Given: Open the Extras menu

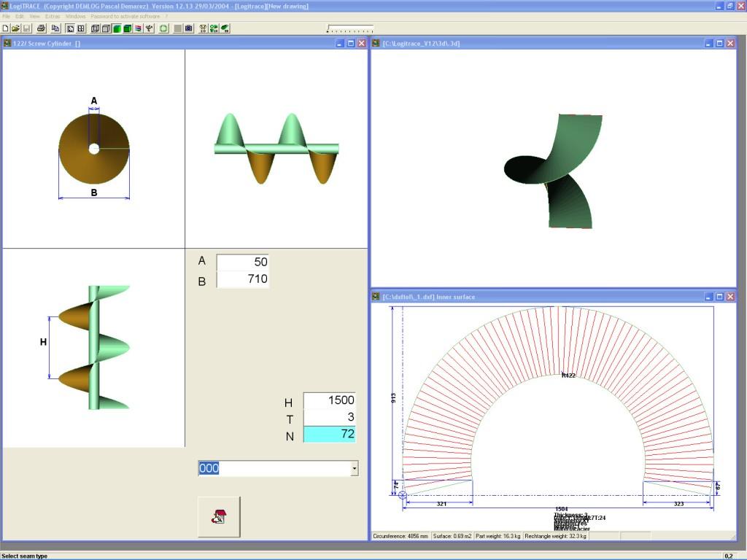Looking at the screenshot, I should 53,16.
